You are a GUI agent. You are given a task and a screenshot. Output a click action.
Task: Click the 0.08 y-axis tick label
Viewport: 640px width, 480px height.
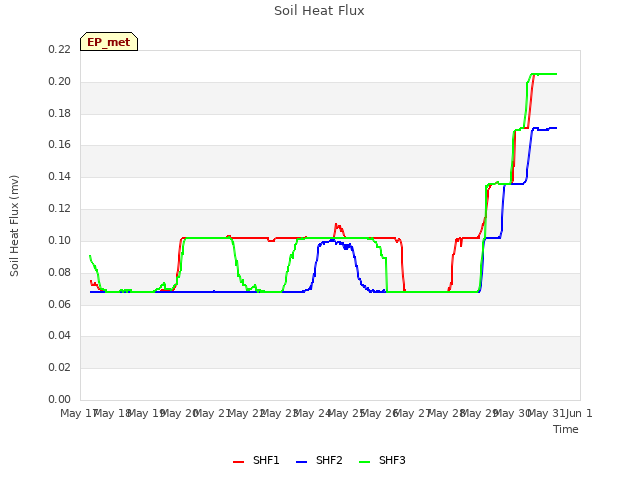59,272
